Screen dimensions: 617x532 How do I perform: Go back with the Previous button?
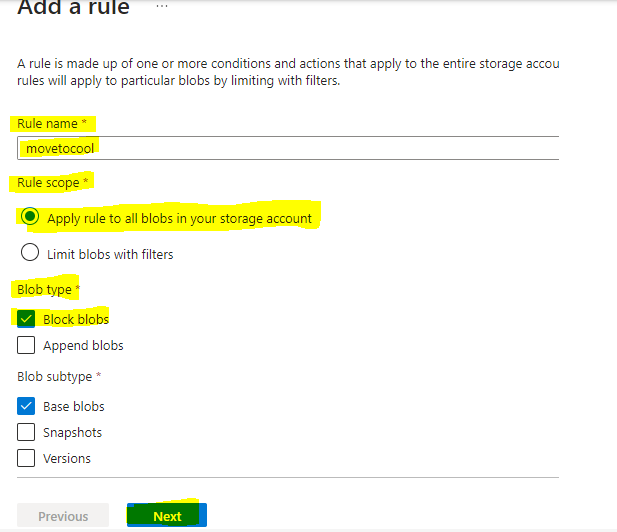tap(62, 516)
